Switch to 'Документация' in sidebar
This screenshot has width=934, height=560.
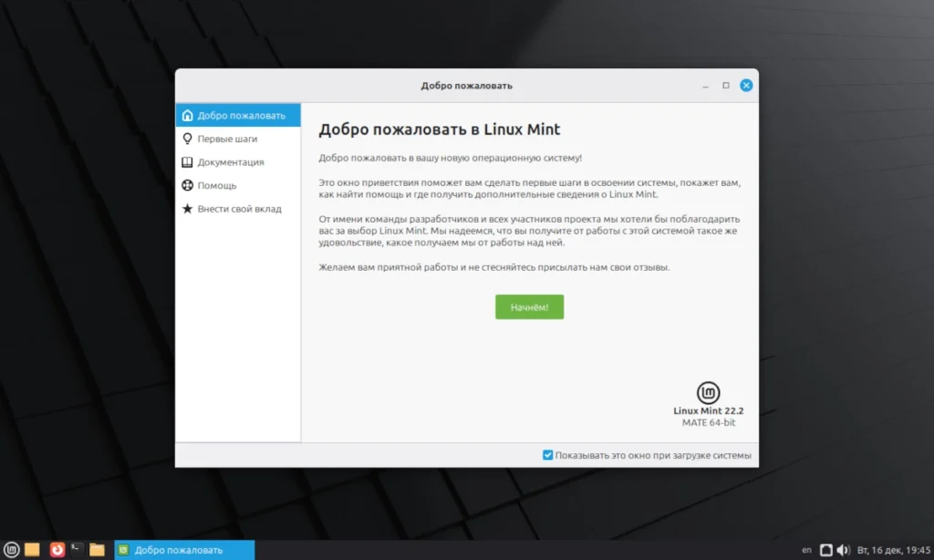point(238,162)
